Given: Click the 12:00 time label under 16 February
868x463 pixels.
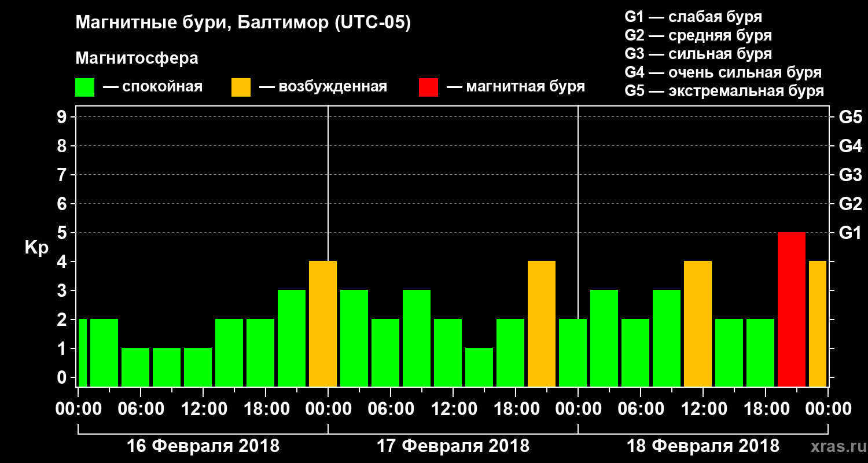Looking at the screenshot, I should tap(203, 409).
